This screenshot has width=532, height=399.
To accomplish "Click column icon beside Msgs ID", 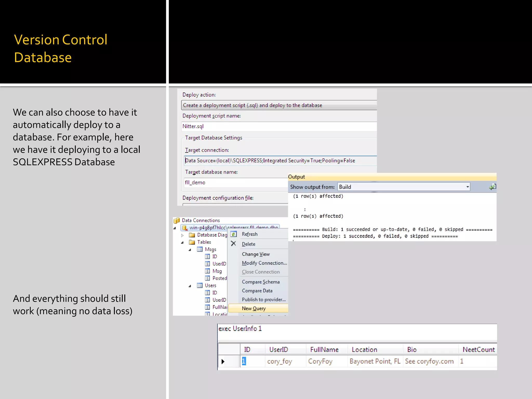I will click(x=207, y=257).
